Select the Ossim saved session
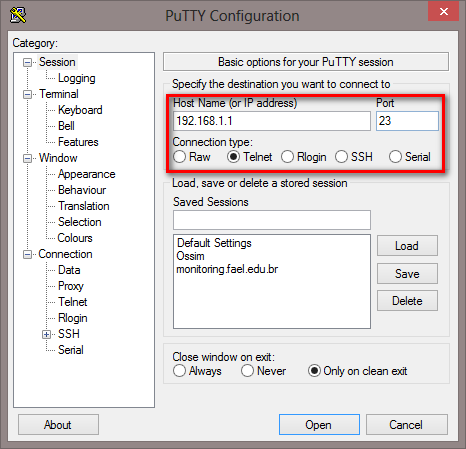 pyautogui.click(x=190, y=256)
